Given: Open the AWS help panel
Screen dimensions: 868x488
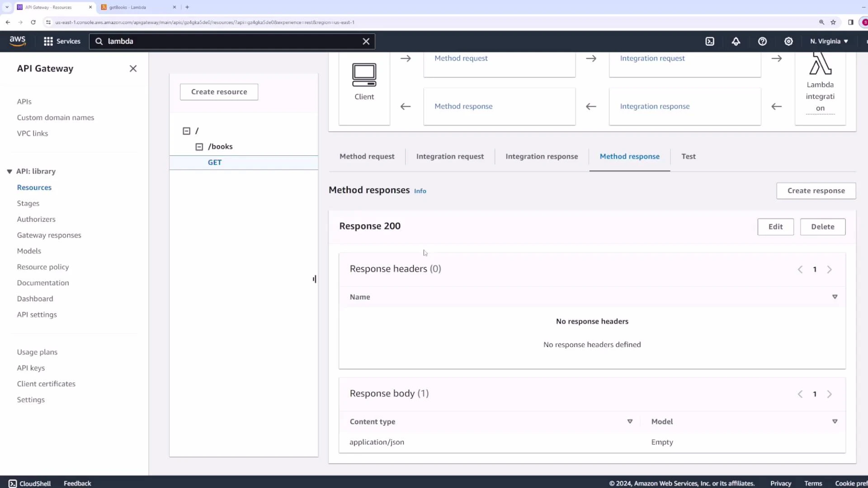Looking at the screenshot, I should 763,41.
